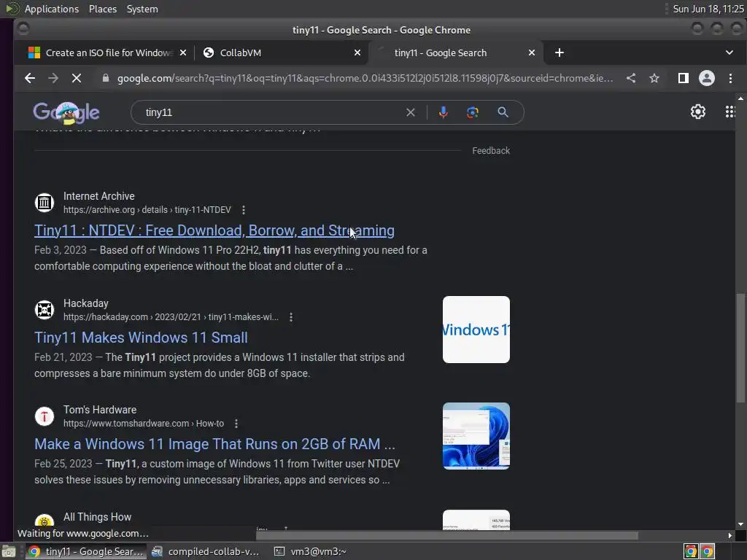This screenshot has height=560, width=747.
Task: View site security lock info
Action: coord(106,78)
